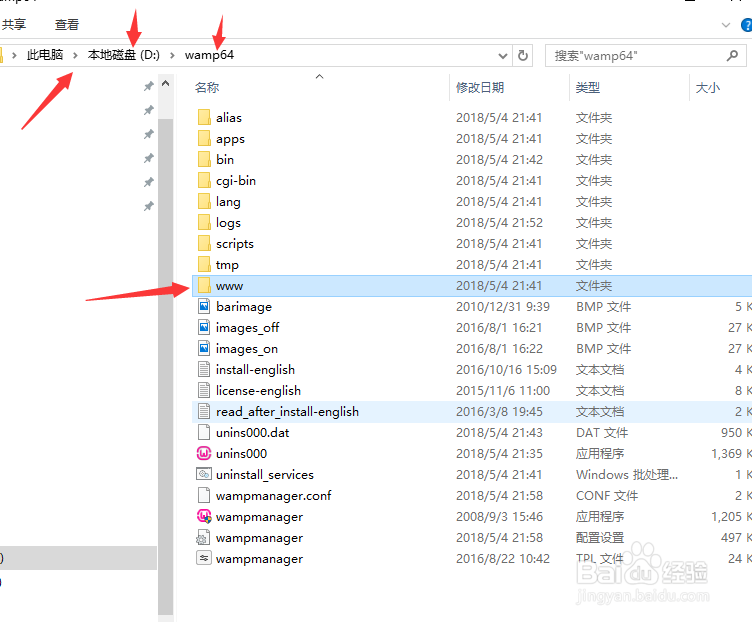Select the cgi-bin folder name

pos(236,181)
